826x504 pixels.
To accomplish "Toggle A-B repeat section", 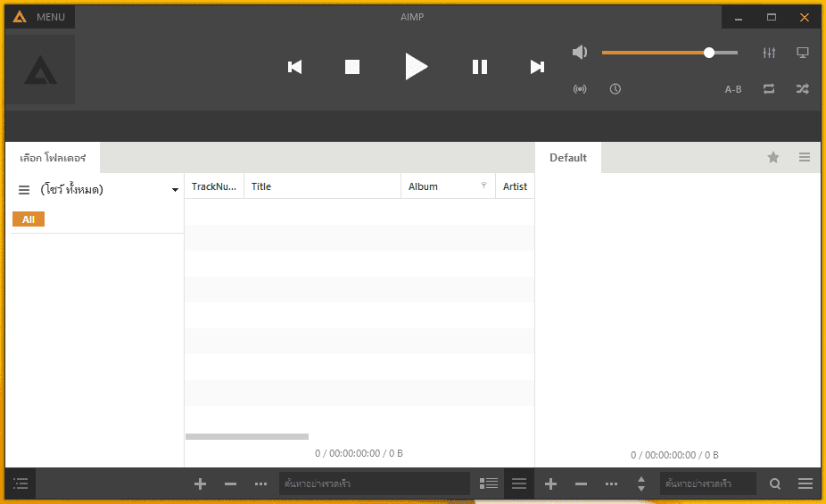I will (x=732, y=89).
